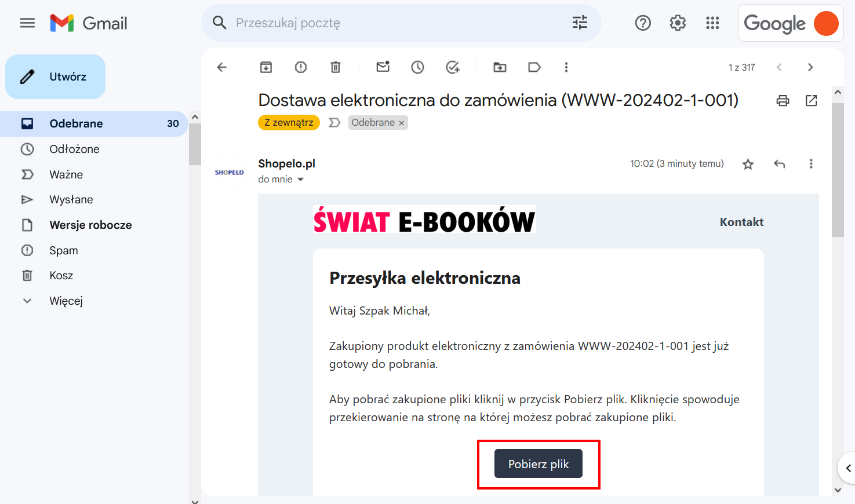The width and height of the screenshot is (855, 504).
Task: Reply to the Shopelo.pl message
Action: point(780,164)
